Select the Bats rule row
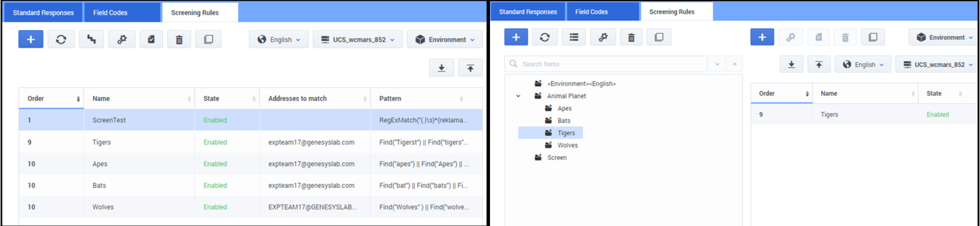This screenshot has height=226, width=980. (251, 186)
